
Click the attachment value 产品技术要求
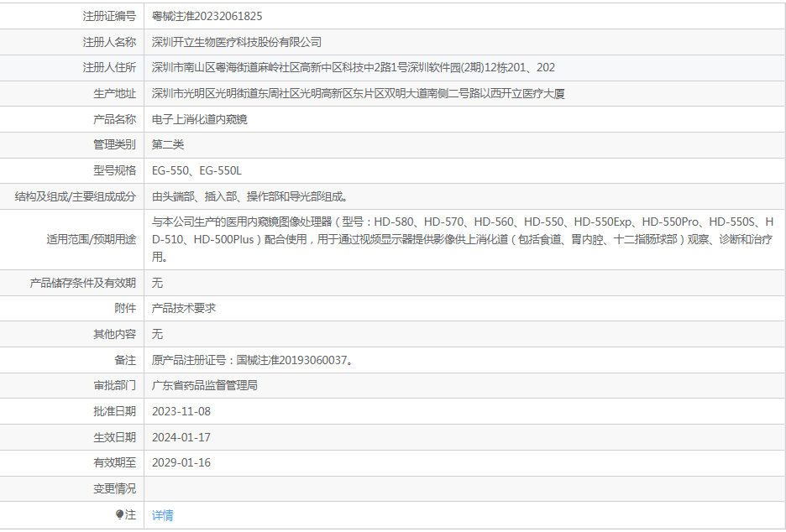click(184, 309)
